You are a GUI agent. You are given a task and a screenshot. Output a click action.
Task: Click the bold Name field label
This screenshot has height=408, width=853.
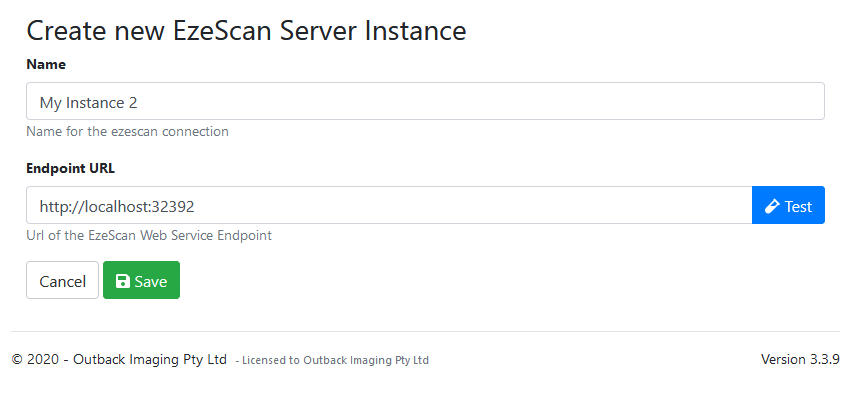pos(46,64)
